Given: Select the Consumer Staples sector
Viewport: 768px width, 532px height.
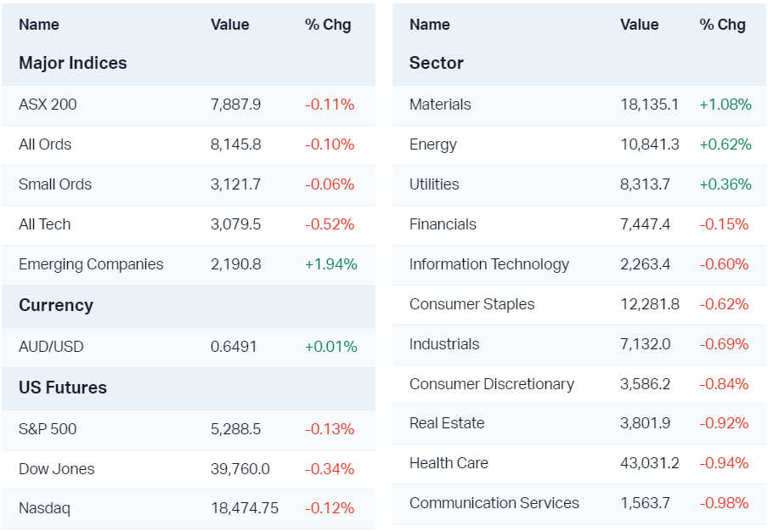Looking at the screenshot, I should [x=472, y=304].
